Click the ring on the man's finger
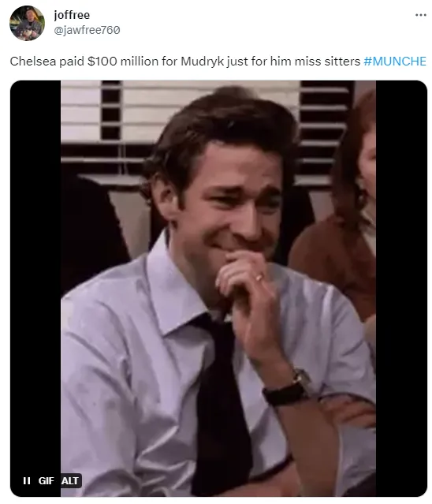 pos(259,278)
